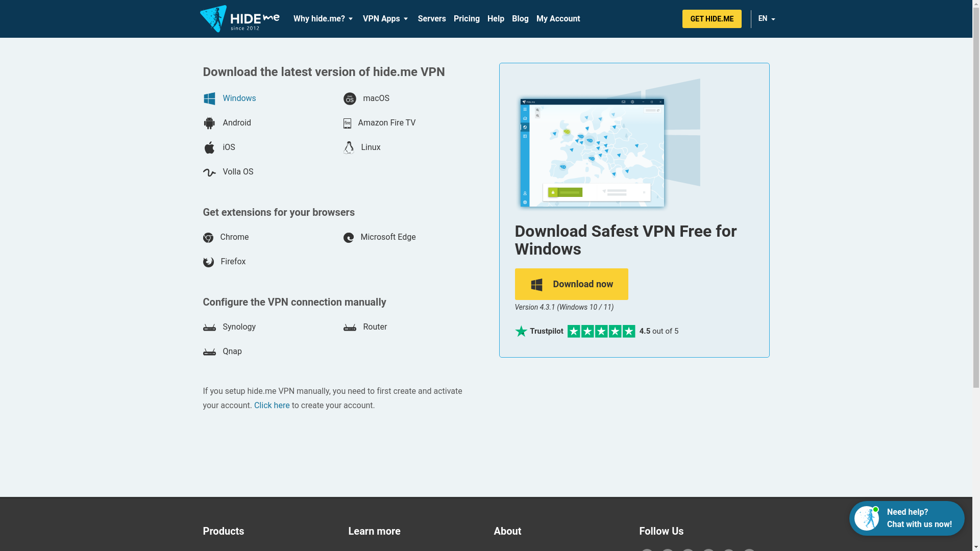Click the Microsoft Edge icon

pos(349,238)
